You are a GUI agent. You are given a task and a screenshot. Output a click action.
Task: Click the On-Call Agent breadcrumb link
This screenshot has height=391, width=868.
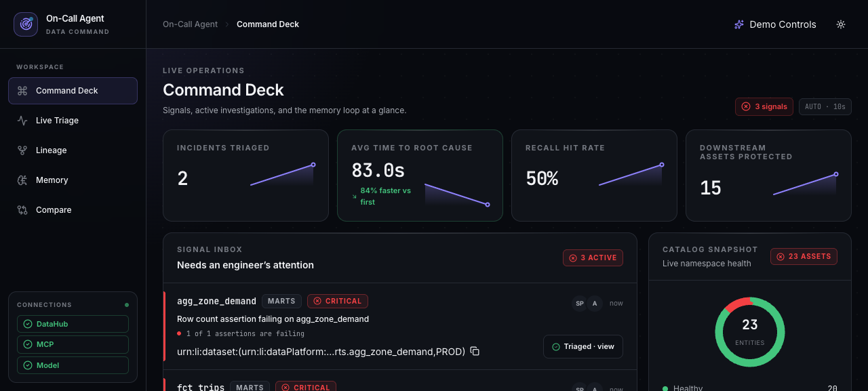[x=191, y=24]
